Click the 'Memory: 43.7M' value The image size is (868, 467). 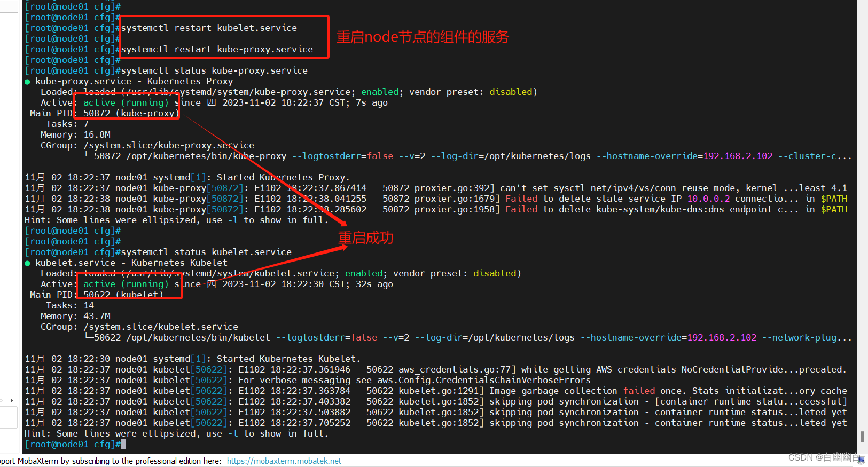pos(97,316)
